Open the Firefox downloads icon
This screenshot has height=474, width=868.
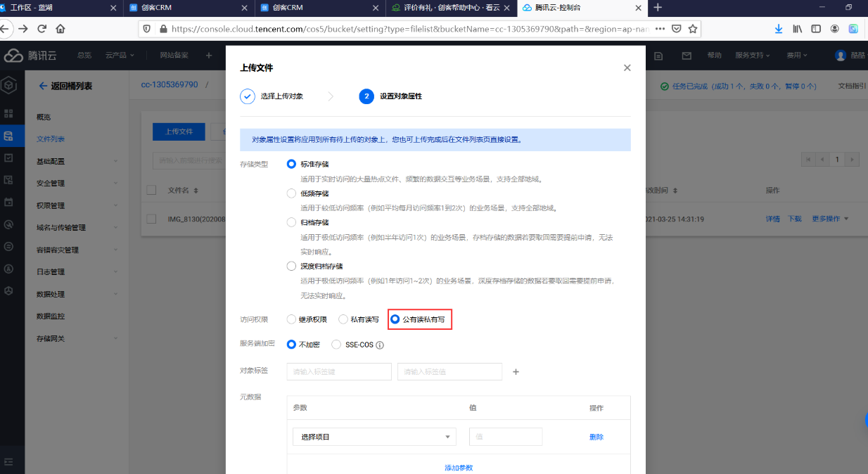pos(779,29)
